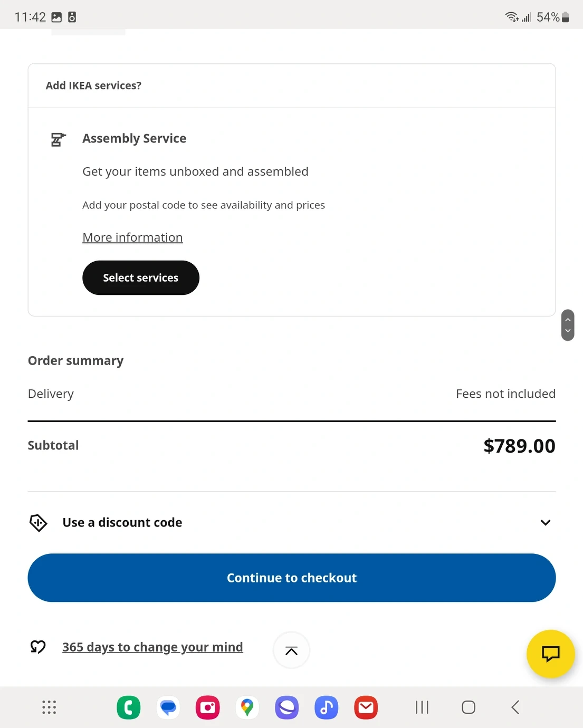Open Google Maps from the dock

pyautogui.click(x=247, y=707)
